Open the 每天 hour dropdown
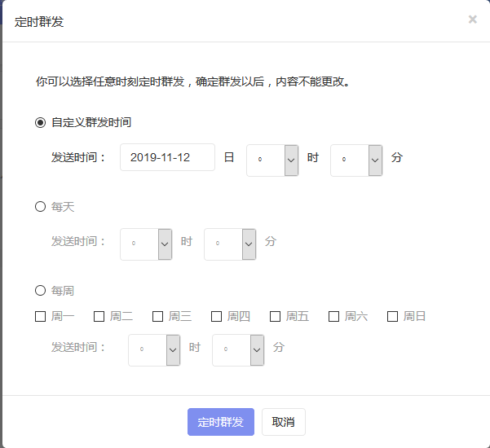Viewport: 490px width, 448px height. point(146,244)
